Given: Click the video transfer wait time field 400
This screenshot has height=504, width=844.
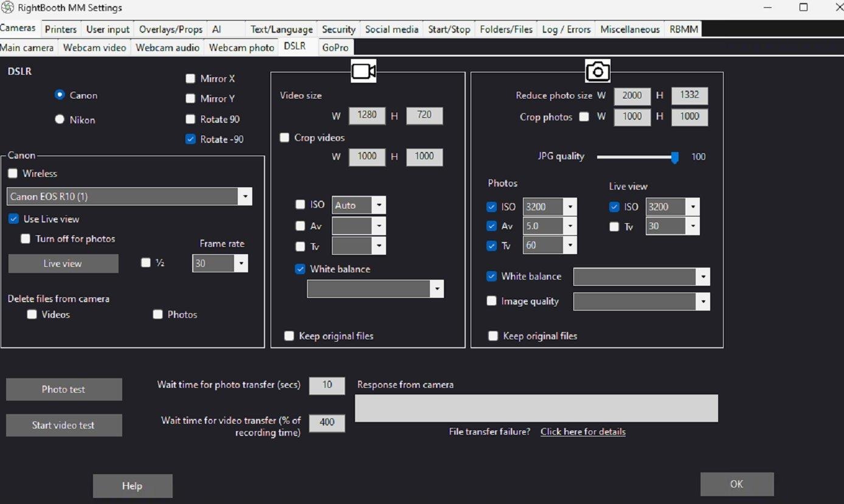Looking at the screenshot, I should [x=327, y=423].
